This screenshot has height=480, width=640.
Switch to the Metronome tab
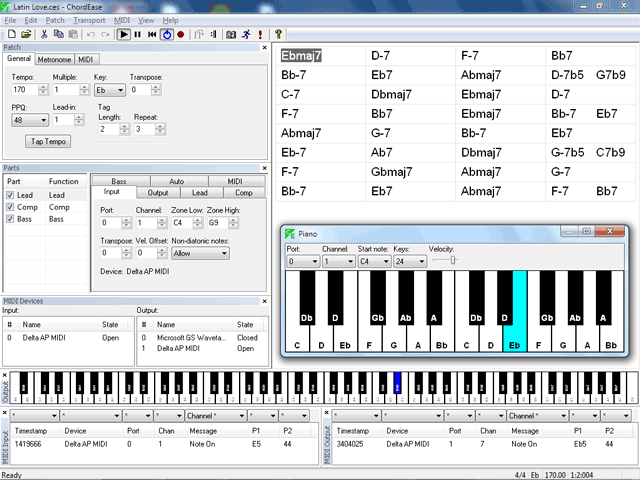tap(55, 59)
